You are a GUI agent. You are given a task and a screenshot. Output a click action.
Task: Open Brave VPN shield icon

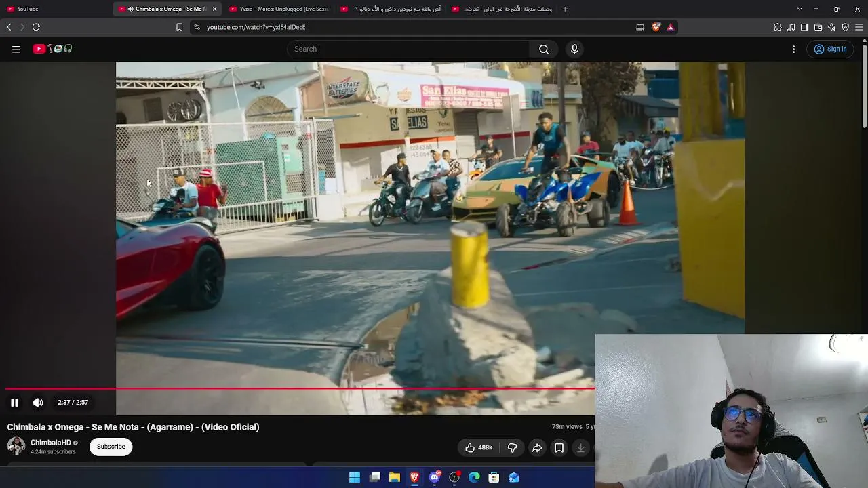tap(845, 27)
